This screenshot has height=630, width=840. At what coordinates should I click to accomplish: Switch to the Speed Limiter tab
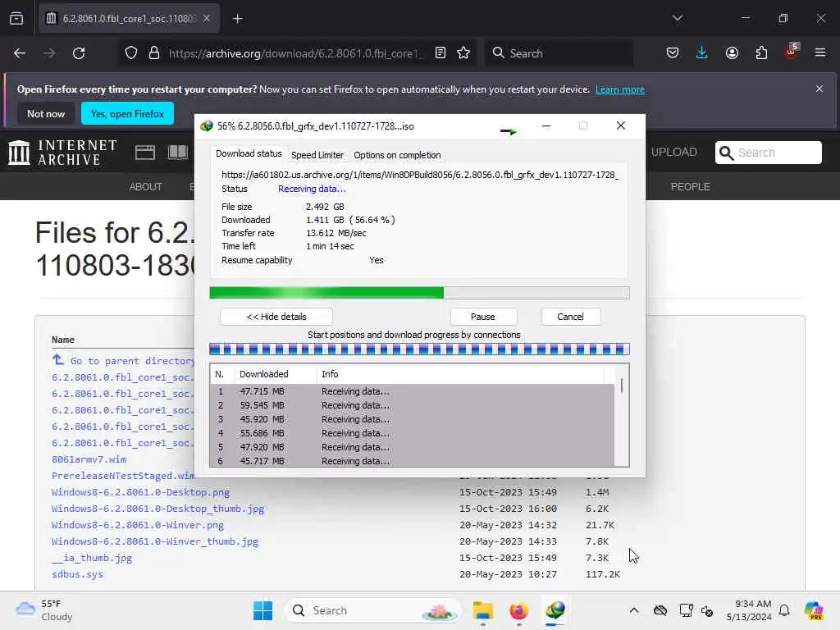click(317, 155)
